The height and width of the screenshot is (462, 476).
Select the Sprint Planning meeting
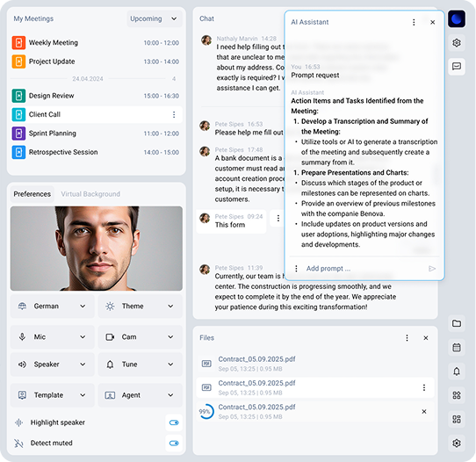[97, 134]
